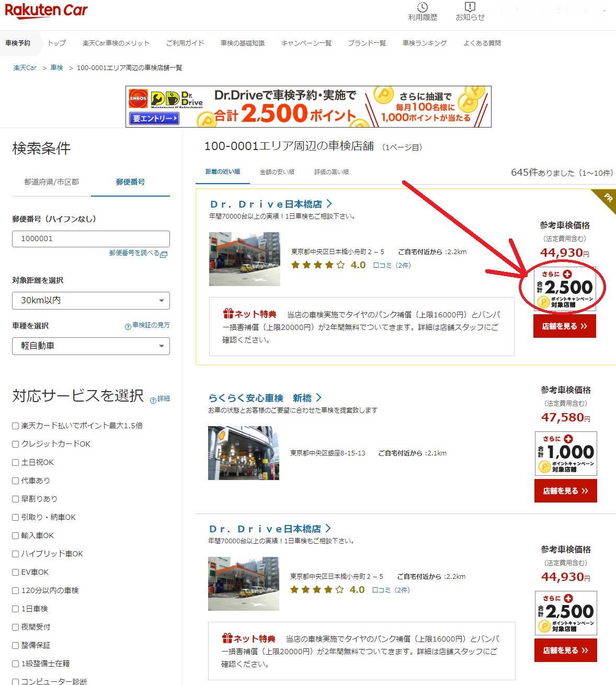Click the ネット特典 gift icon in first listing
The height and width of the screenshot is (685, 616).
[x=228, y=314]
